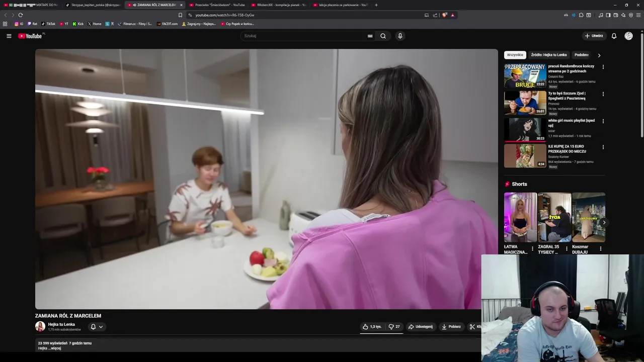
Task: Expand the description with ...więcej
Action: coord(55,348)
